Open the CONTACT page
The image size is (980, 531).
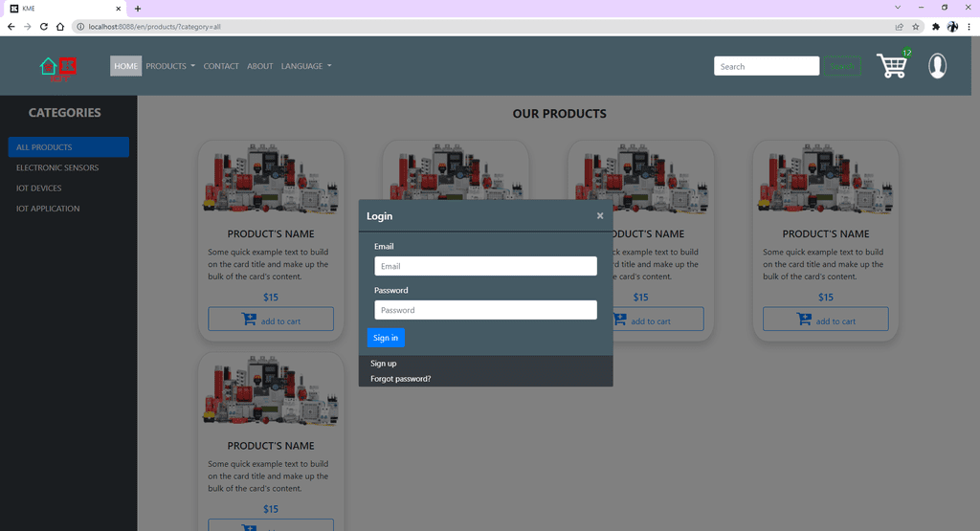coord(221,66)
